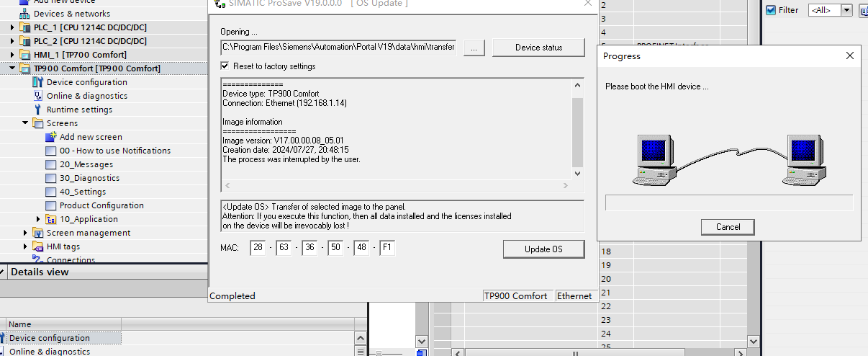This screenshot has height=356, width=868.
Task: Toggle Reset to factory settings checkbox
Action: click(225, 66)
